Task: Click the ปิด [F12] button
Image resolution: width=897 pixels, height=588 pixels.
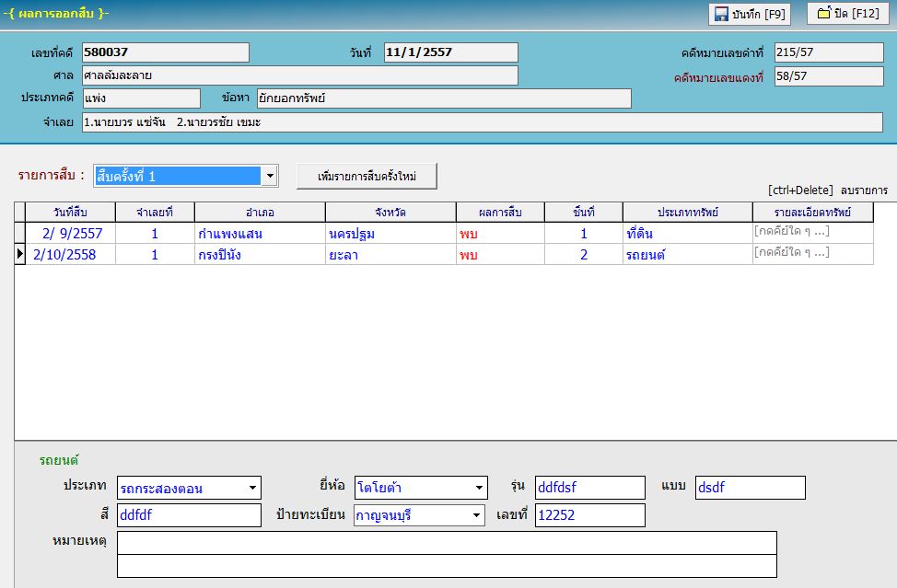Action: click(x=848, y=13)
